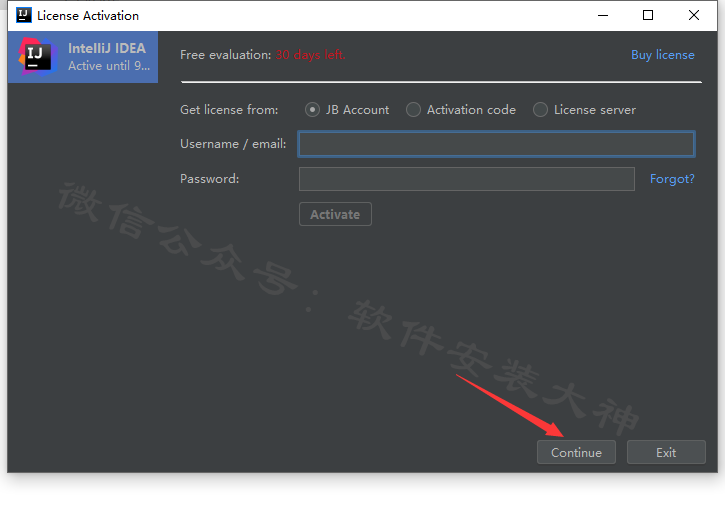
Task: Close the License Activation window
Action: 694,15
